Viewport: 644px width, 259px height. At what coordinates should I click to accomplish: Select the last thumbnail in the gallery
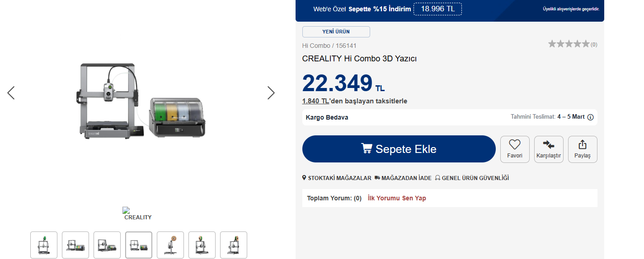[234, 245]
